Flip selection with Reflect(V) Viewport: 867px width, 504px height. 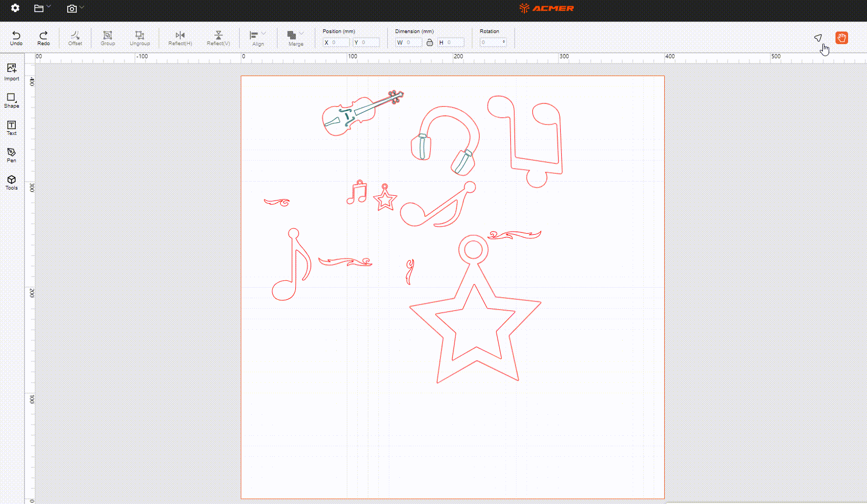pyautogui.click(x=218, y=38)
